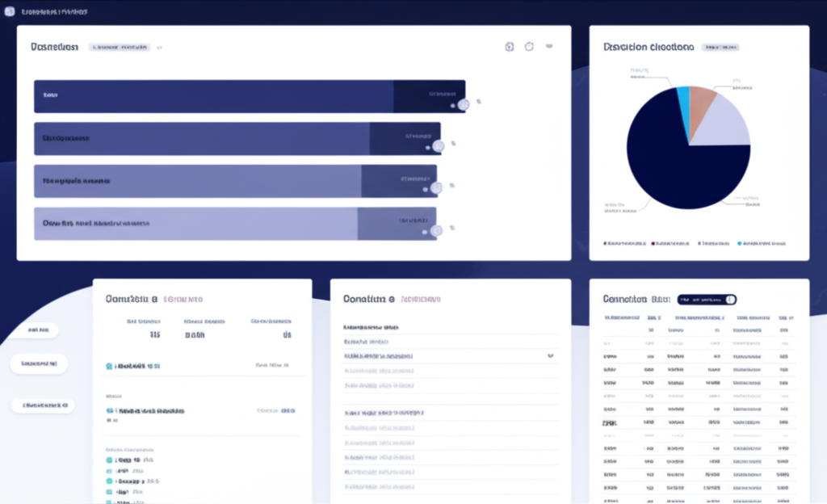Image resolution: width=827 pixels, height=504 pixels.
Task: Click the circular handle on the lightest bottom bar
Action: click(x=436, y=230)
